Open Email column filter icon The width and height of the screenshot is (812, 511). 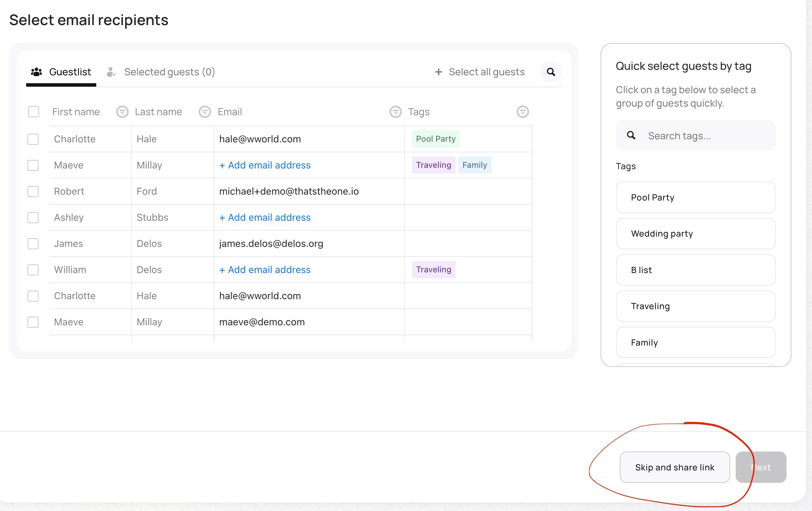coord(395,112)
